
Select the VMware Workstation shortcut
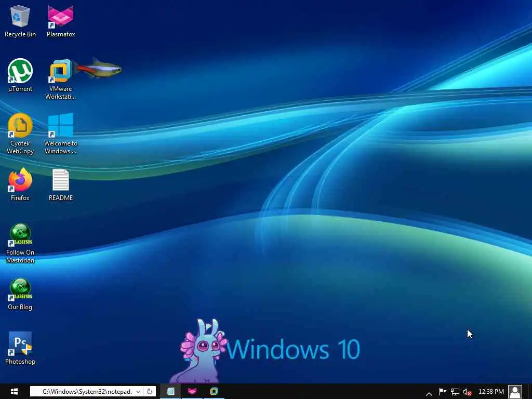point(61,79)
